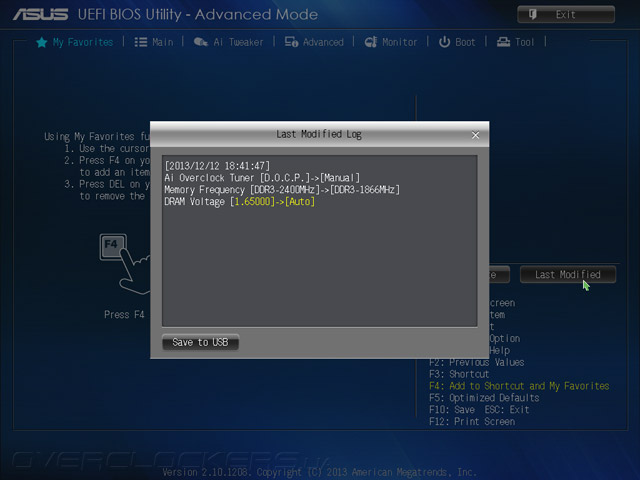Select the highlighted DRAM Voltage log entry

pos(240,202)
